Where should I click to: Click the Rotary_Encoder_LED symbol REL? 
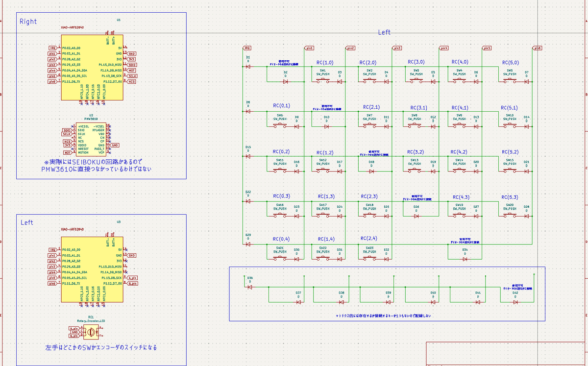click(x=91, y=332)
